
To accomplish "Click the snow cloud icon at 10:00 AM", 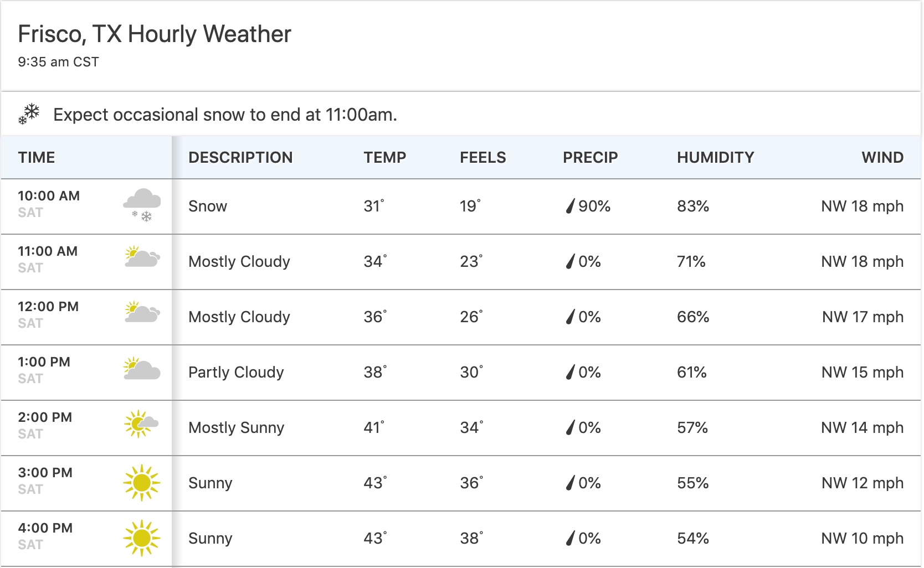I will 142,205.
